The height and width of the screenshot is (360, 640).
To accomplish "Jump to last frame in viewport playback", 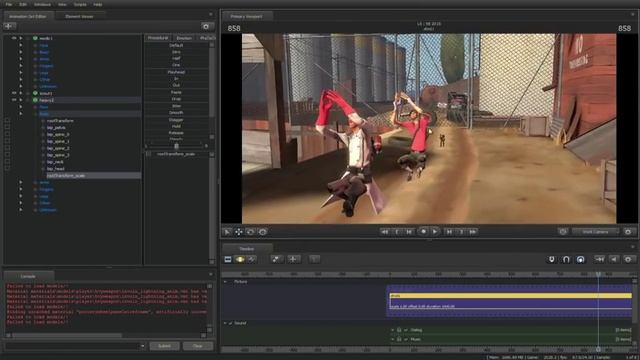I will point(473,232).
